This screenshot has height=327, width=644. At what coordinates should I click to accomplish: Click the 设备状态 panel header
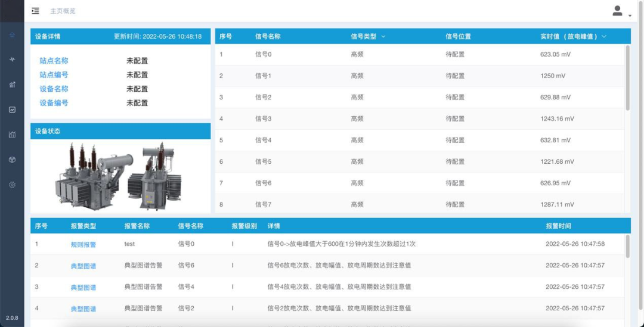(120, 131)
